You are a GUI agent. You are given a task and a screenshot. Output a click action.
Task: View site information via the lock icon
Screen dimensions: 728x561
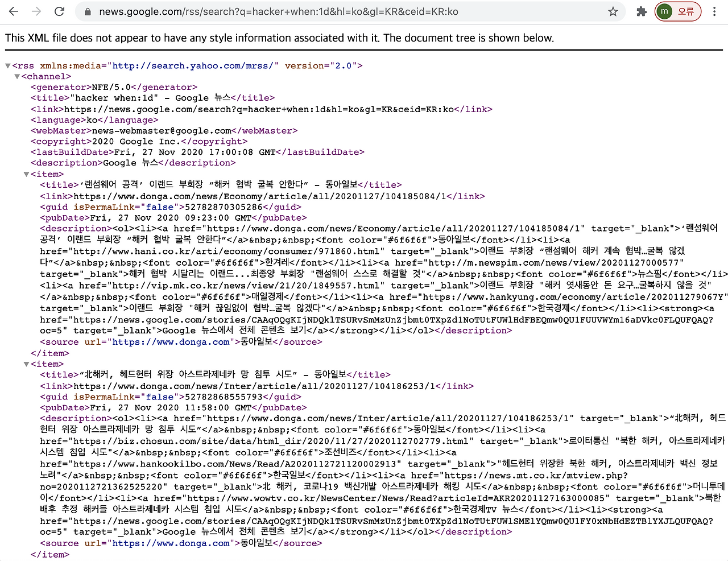point(88,12)
